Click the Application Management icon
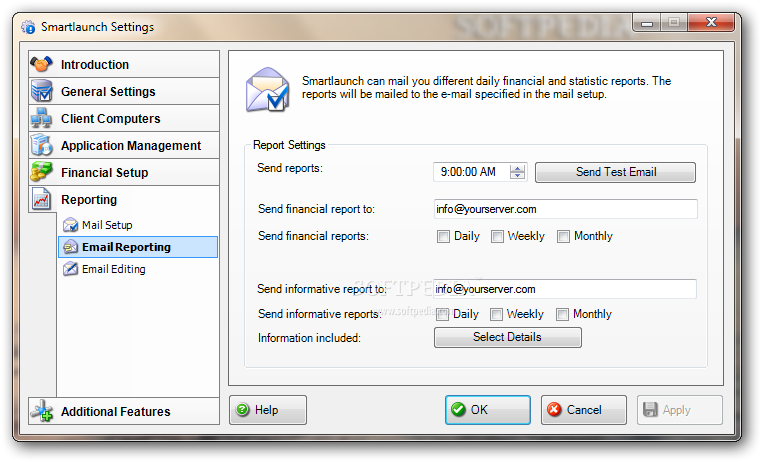 point(41,145)
